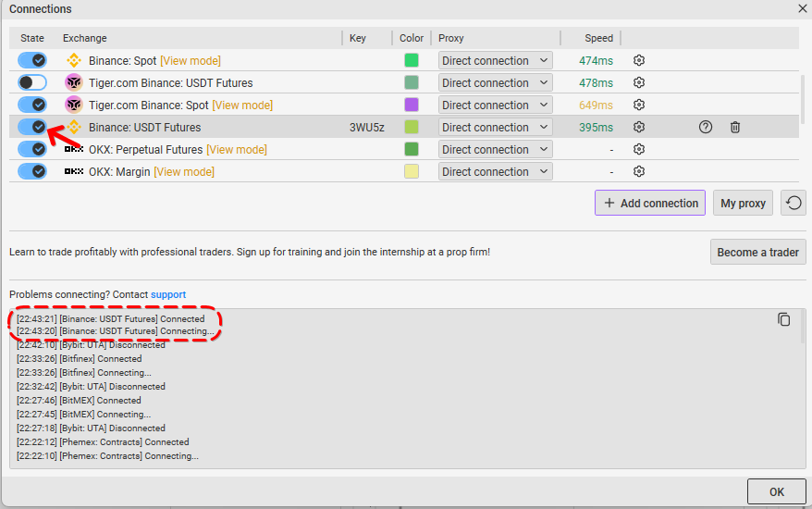Open proxy dropdown for Binance: USDT Futures
Image resolution: width=812 pixels, height=509 pixels.
[495, 128]
